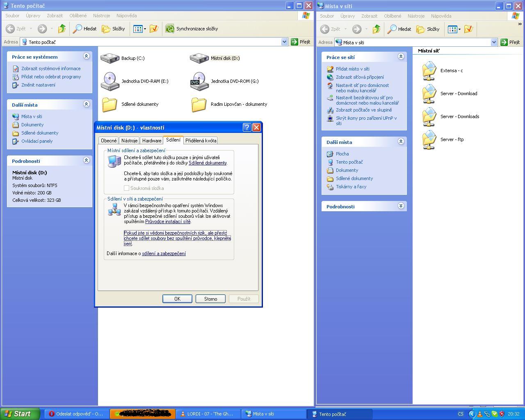Open the Průvodce instalací sítě link
The width and height of the screenshot is (525, 420).
[x=168, y=221]
